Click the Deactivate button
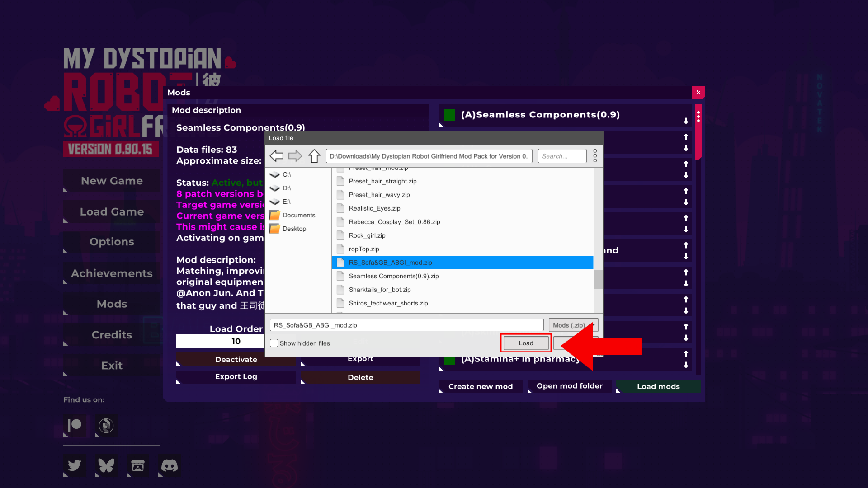The height and width of the screenshot is (488, 868). coord(236,360)
